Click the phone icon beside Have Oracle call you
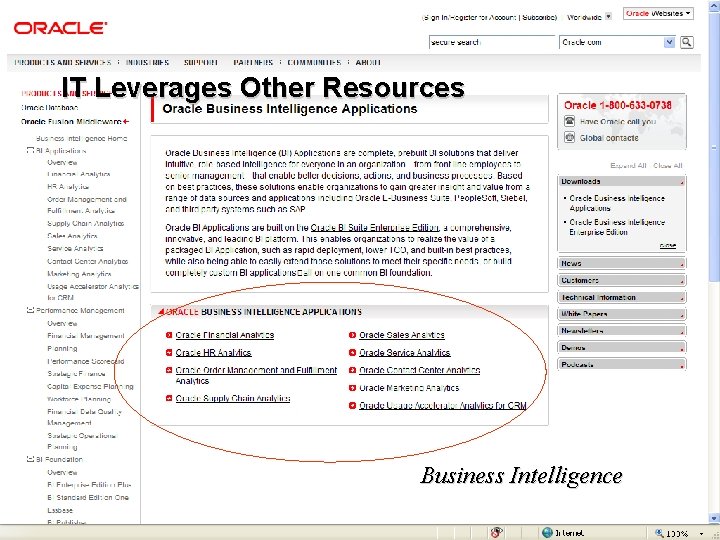 (569, 121)
